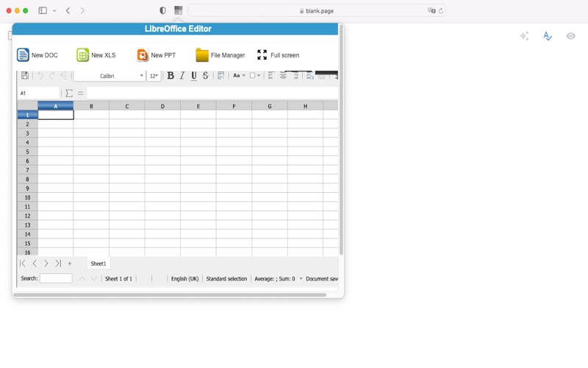Create a New DOC document
The height and width of the screenshot is (368, 588).
click(x=37, y=55)
